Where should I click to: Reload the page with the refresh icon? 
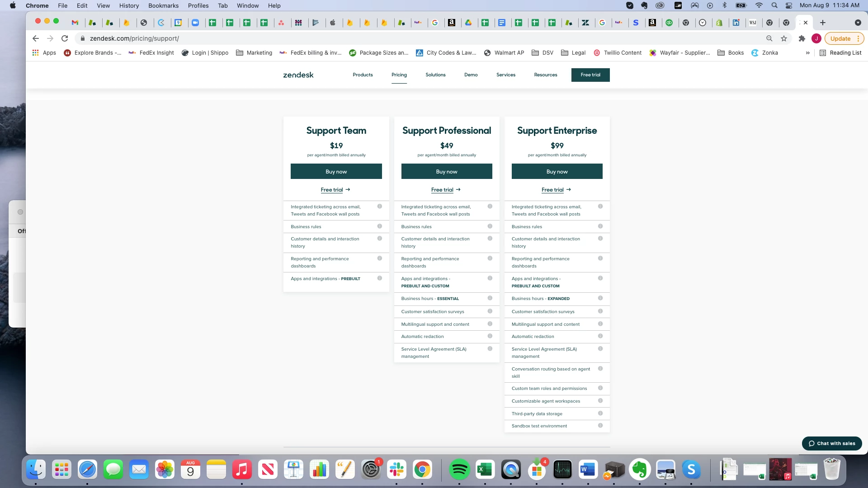[65, 38]
